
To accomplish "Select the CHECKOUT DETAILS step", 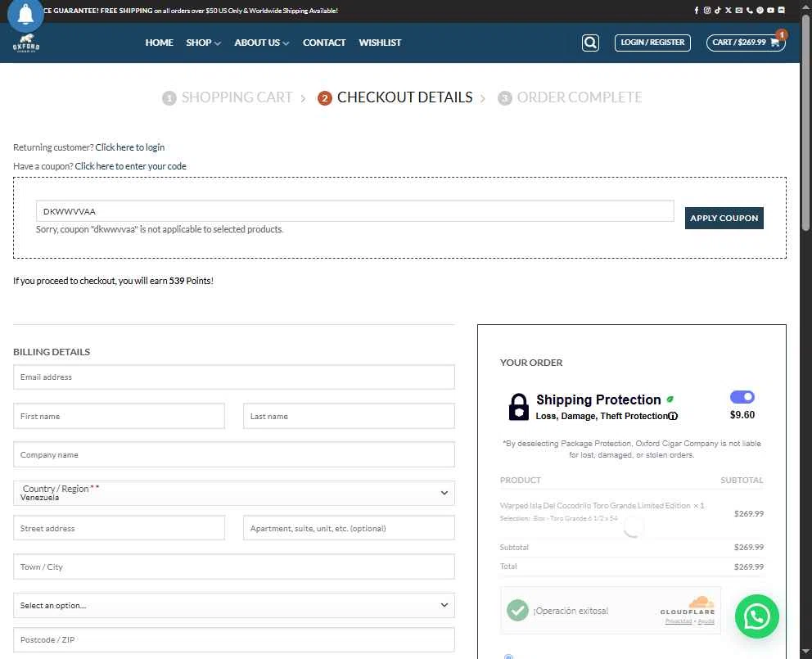I will [404, 97].
